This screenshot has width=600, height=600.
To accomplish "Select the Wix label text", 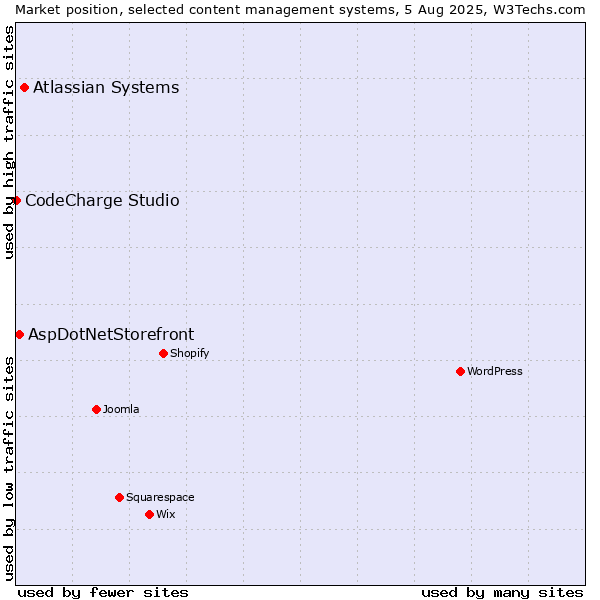I will 165,515.
